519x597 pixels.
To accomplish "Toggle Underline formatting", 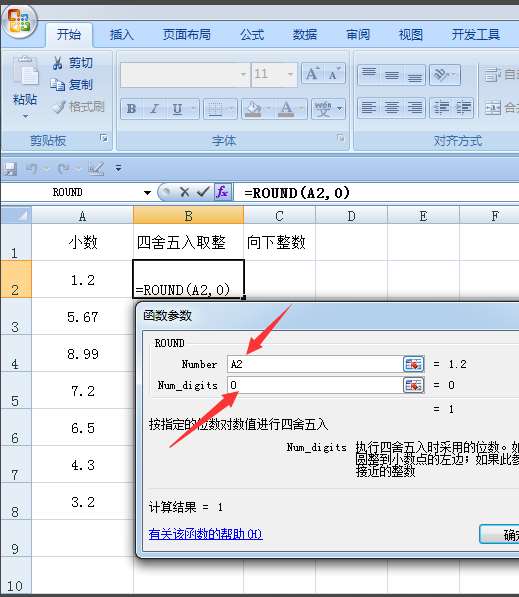I will coord(177,109).
